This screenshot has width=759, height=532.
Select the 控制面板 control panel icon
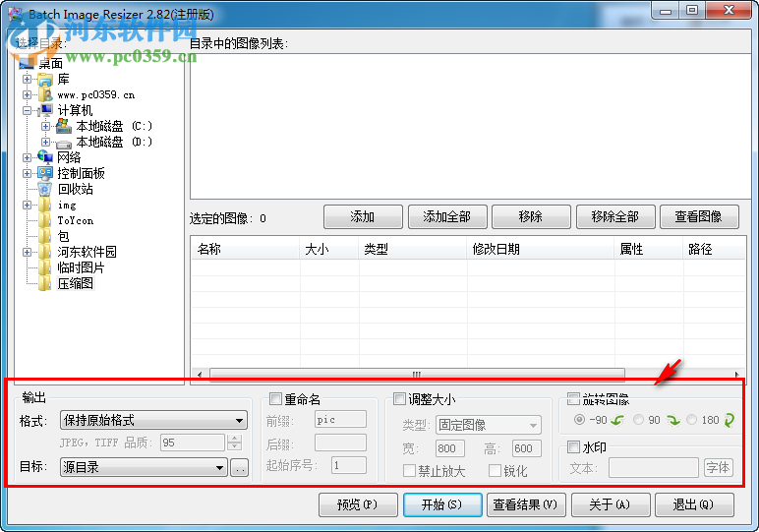click(x=45, y=173)
